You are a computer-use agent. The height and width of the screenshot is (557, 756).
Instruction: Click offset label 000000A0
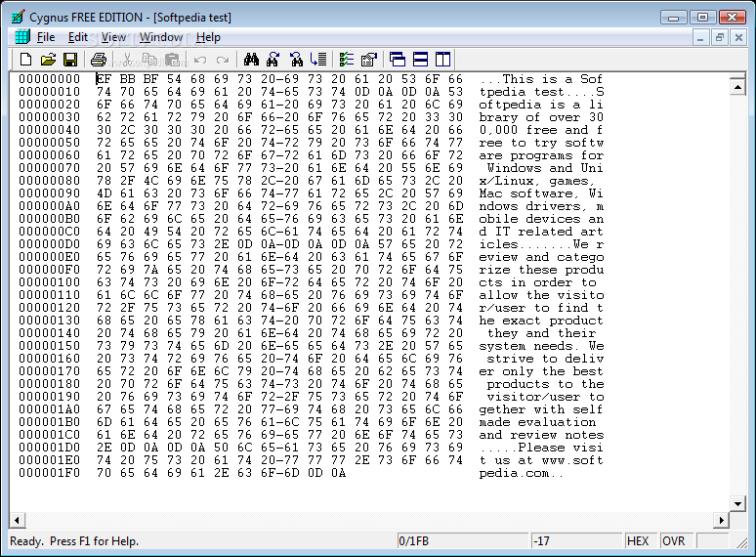(x=49, y=206)
